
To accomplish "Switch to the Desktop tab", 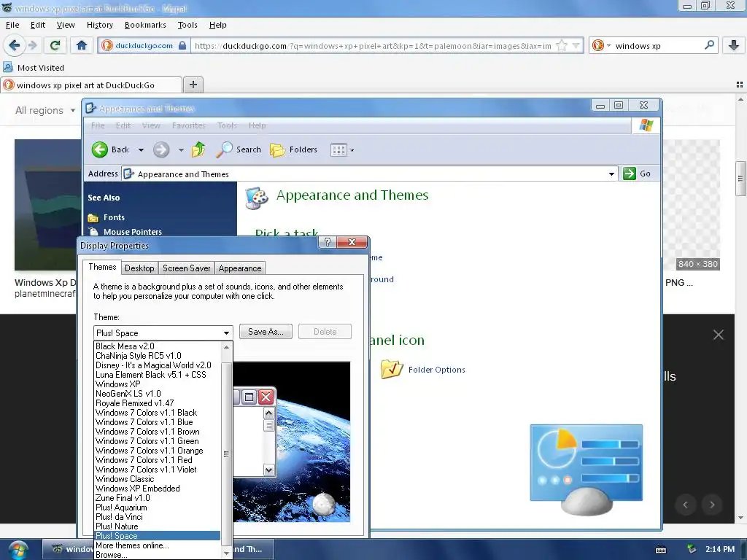I will 139,268.
